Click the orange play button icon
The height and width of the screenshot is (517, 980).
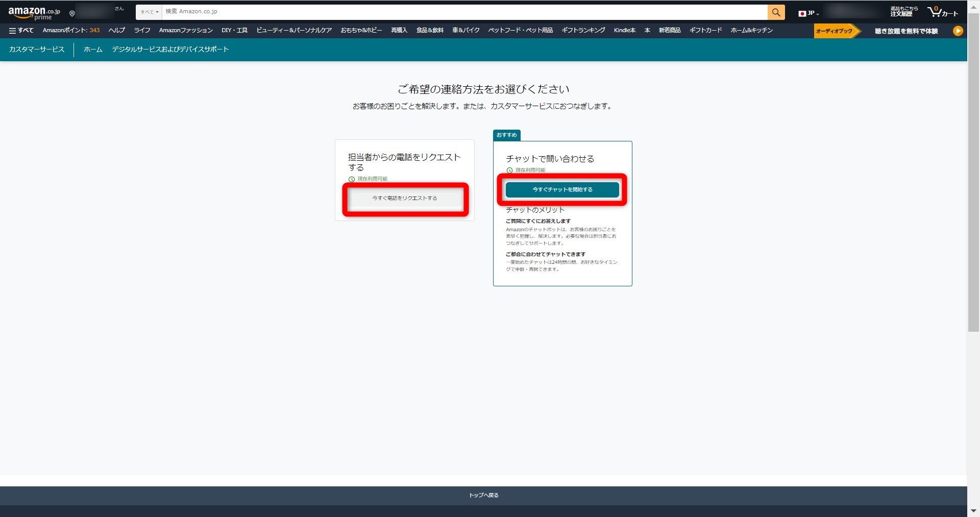(958, 31)
